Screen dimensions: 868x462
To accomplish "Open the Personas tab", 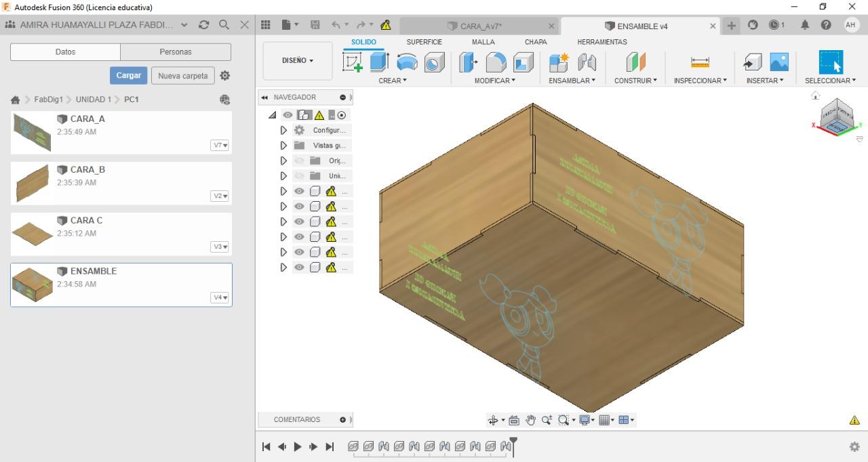I will [x=176, y=51].
